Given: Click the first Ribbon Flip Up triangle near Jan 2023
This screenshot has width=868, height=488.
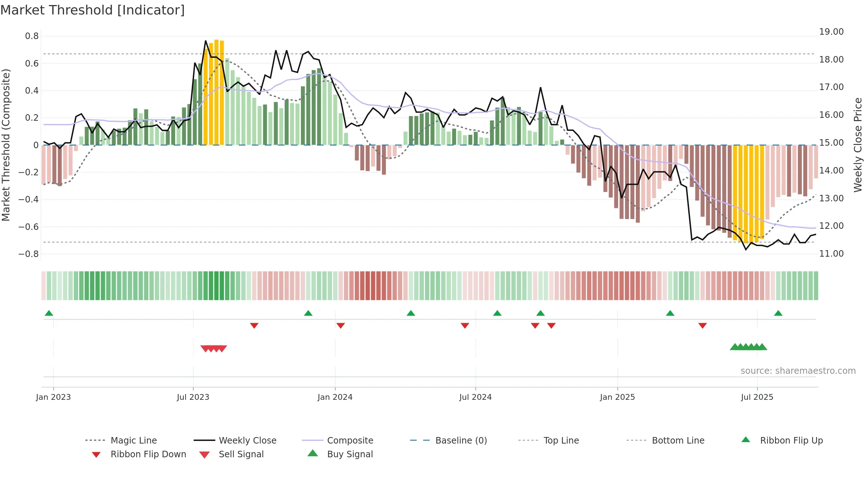Looking at the screenshot, I should coord(49,313).
